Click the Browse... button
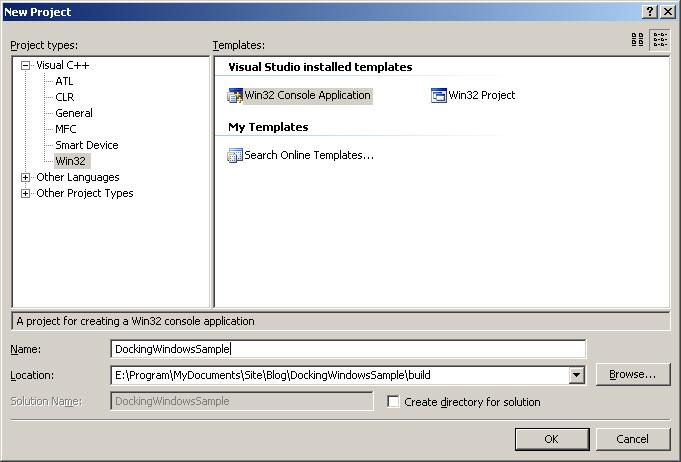 click(632, 375)
